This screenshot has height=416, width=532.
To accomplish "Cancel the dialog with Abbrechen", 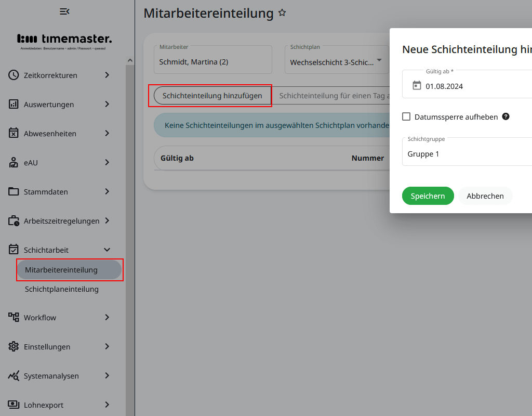I will tap(485, 196).
